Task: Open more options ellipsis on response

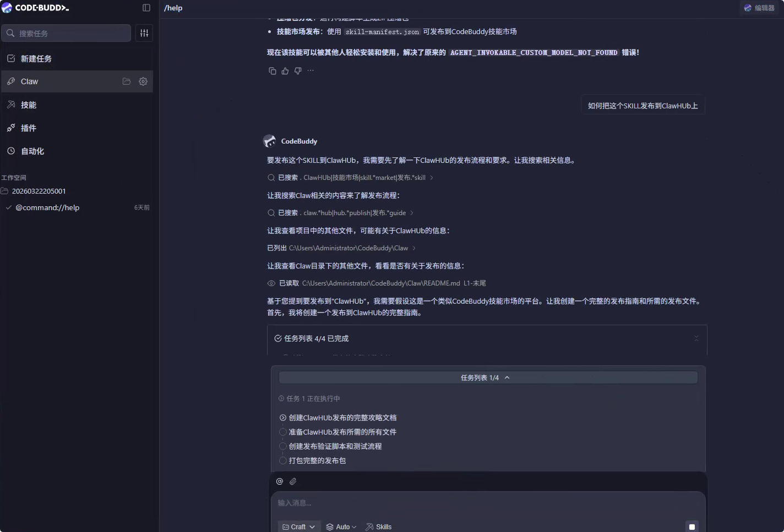Action: point(311,70)
